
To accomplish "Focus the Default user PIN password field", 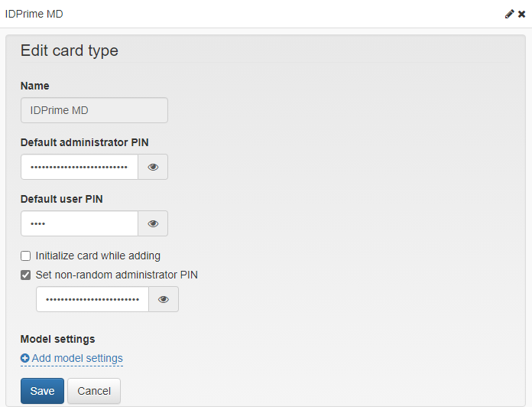I will [x=79, y=223].
